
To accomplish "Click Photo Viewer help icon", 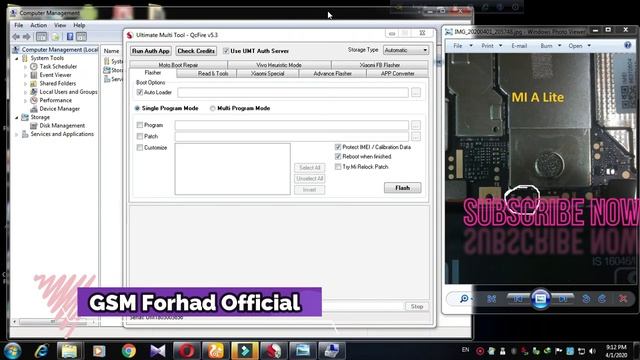I will click(x=628, y=45).
